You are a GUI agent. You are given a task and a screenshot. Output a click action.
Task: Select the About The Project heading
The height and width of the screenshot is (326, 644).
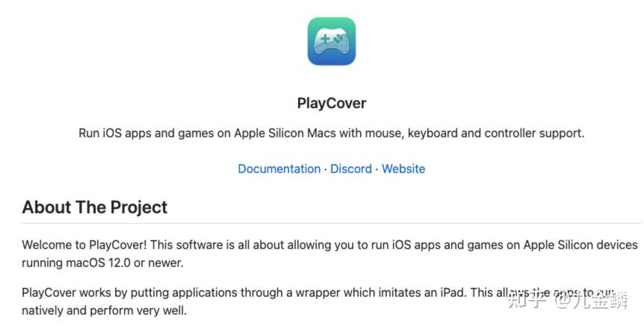[94, 207]
